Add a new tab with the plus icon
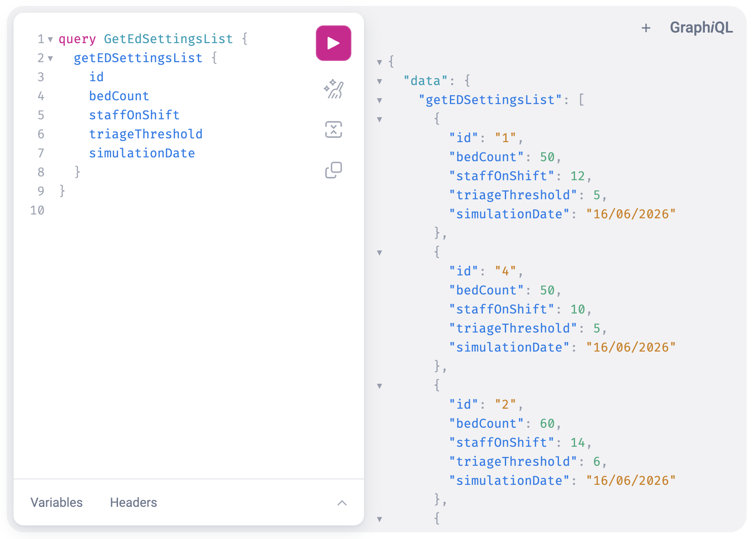The height and width of the screenshot is (539, 756). coord(646,28)
